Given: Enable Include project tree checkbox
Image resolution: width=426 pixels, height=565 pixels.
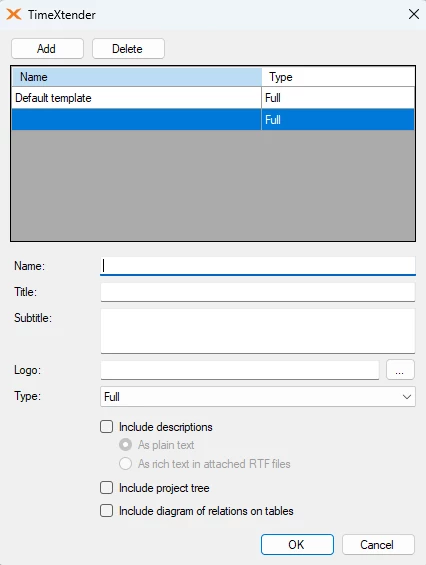Looking at the screenshot, I should [x=106, y=488].
